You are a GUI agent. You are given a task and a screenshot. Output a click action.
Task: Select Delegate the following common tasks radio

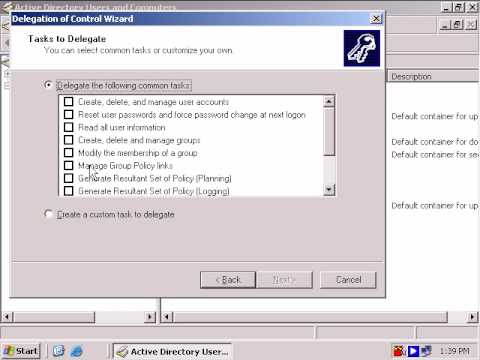click(x=48, y=85)
